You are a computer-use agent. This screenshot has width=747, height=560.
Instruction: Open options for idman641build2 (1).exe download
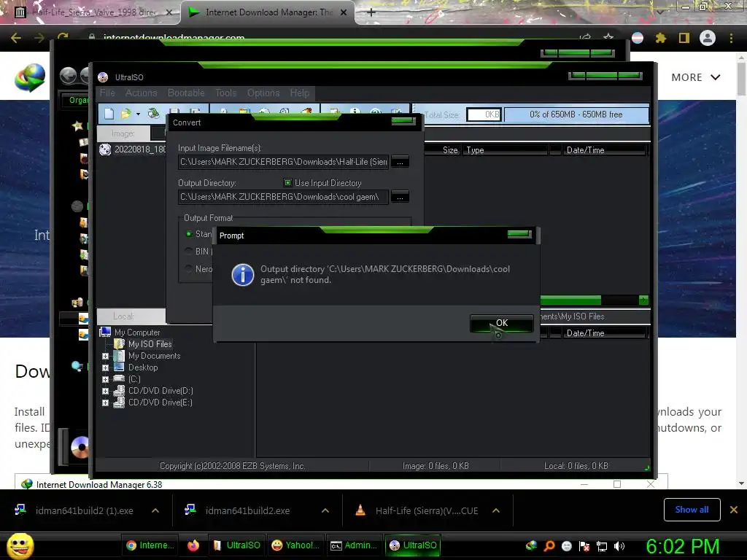pos(155,510)
